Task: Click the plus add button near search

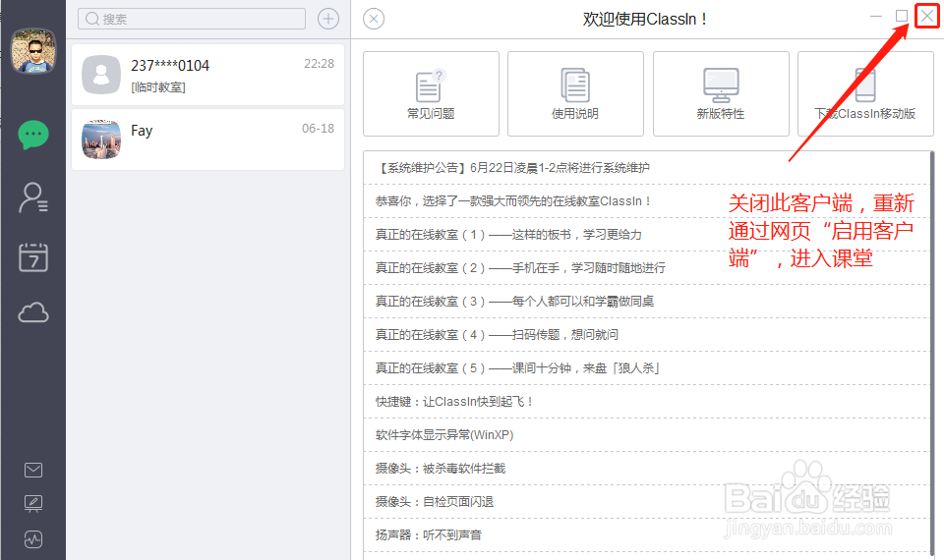Action: pos(328,19)
